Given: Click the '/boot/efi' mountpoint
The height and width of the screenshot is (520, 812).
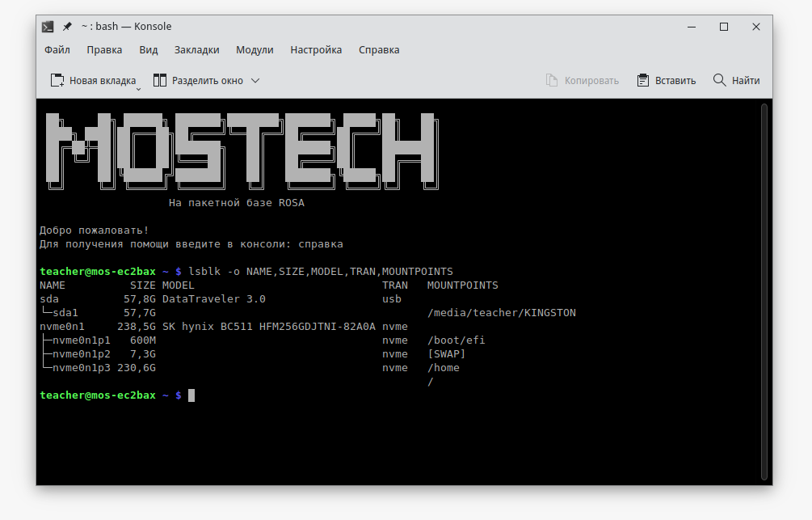Looking at the screenshot, I should click(456, 340).
